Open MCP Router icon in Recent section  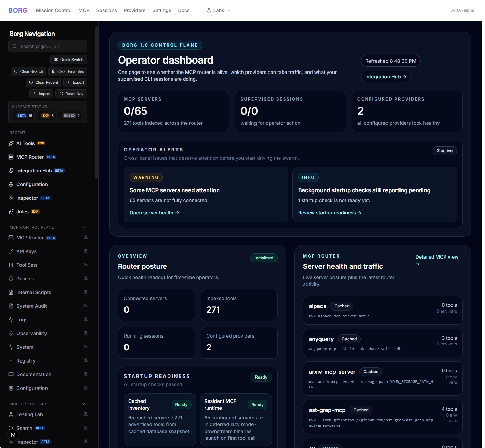tap(11, 157)
